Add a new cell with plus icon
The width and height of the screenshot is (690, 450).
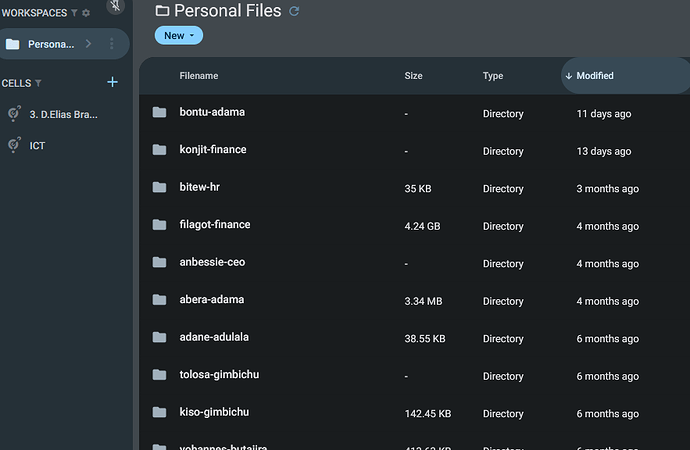tap(112, 82)
